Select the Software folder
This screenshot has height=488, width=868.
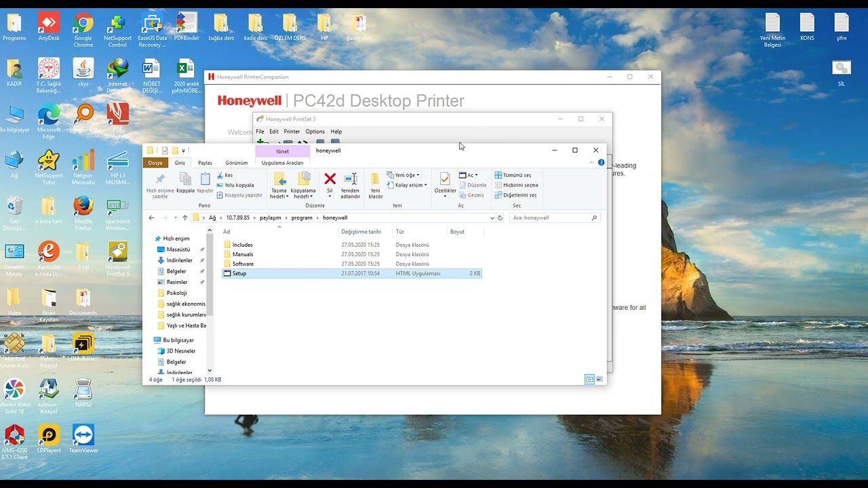[243, 264]
